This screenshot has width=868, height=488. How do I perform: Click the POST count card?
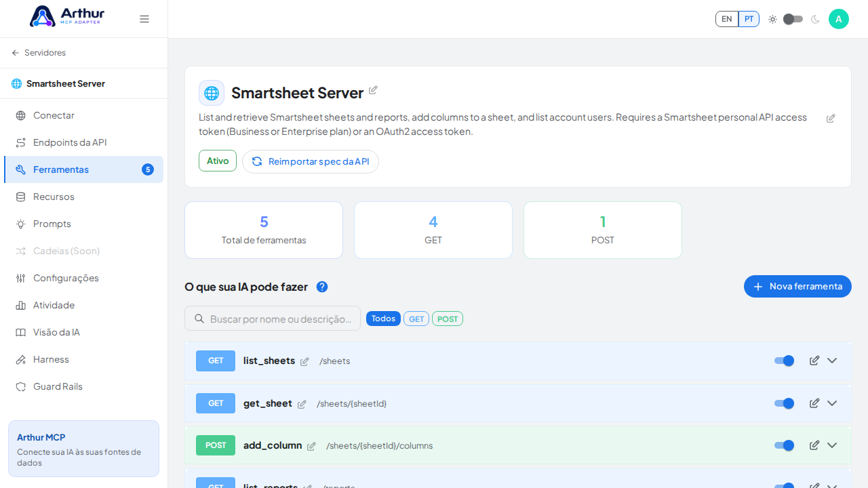click(x=603, y=230)
